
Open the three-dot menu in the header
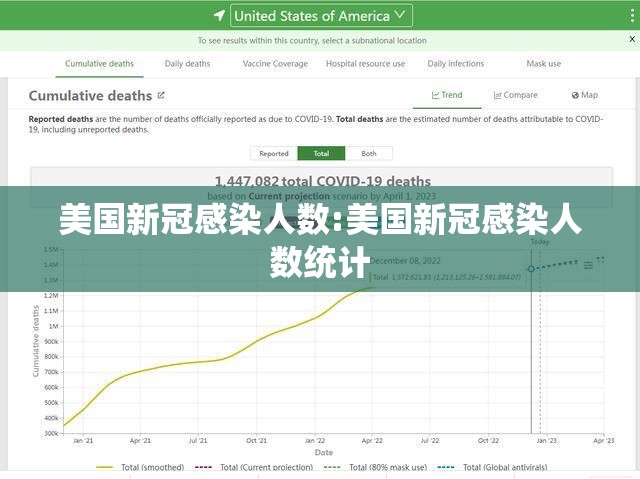click(x=632, y=16)
